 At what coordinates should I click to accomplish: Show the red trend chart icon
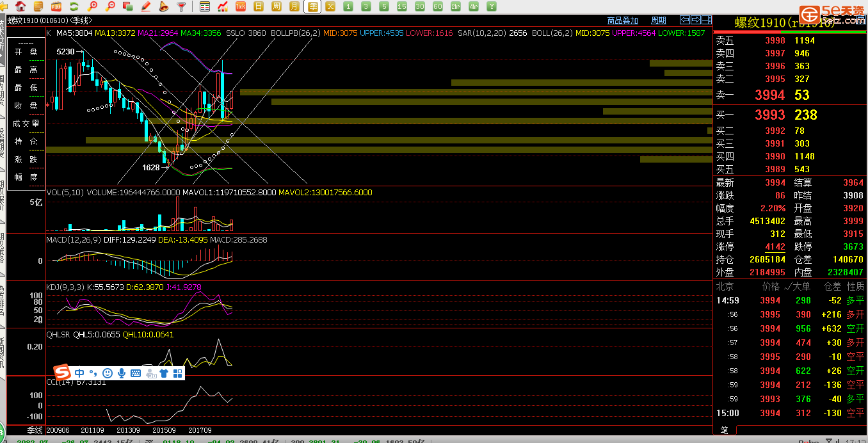(223, 6)
